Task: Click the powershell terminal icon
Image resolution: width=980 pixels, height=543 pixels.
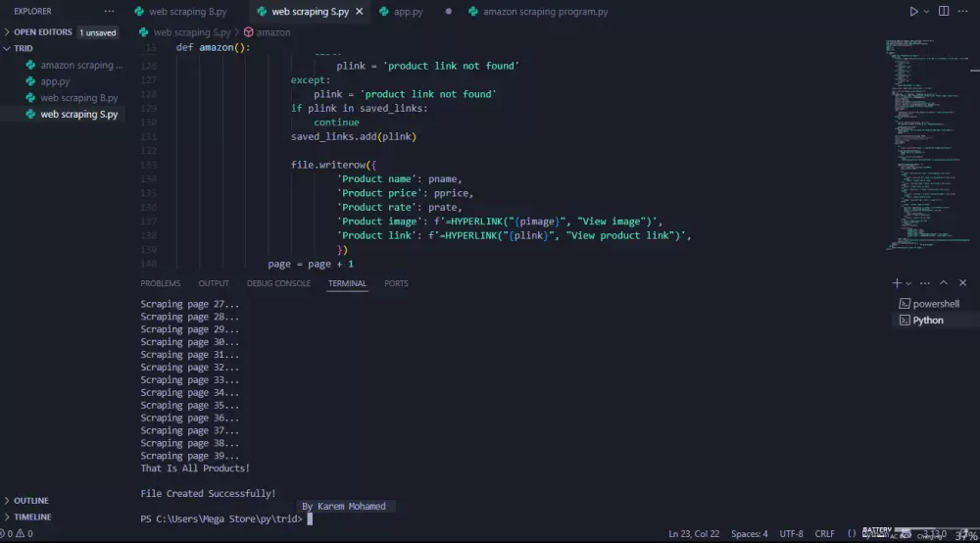Action: click(x=905, y=304)
